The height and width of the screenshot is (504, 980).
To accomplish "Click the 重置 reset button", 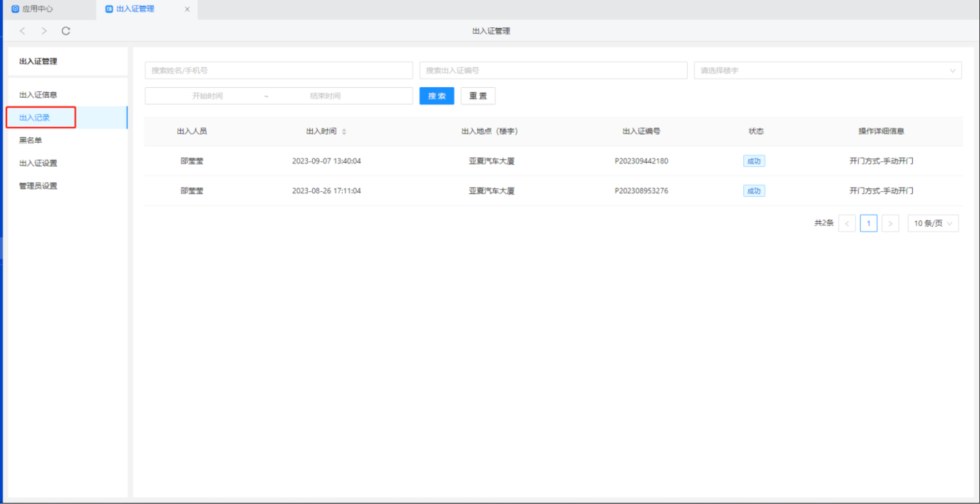I will click(x=478, y=96).
